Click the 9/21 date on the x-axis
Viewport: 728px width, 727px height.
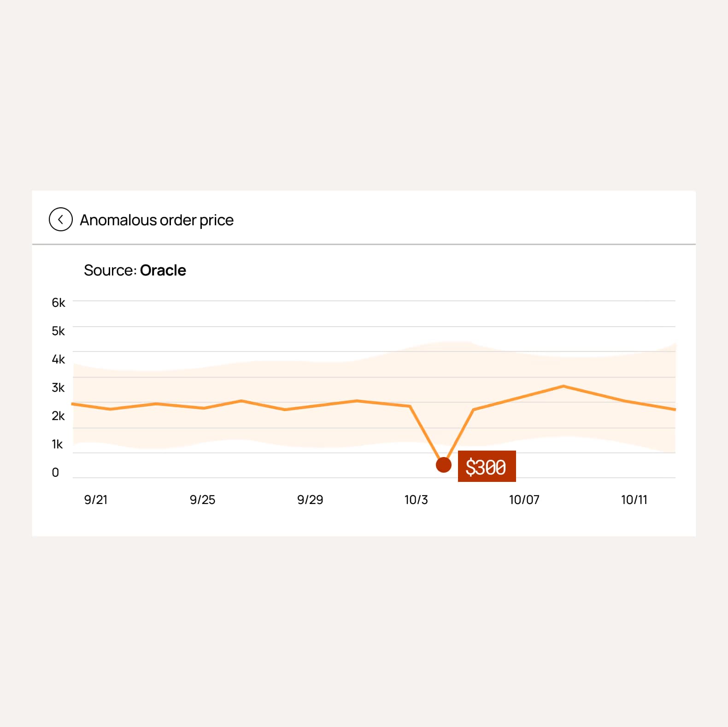click(x=95, y=499)
